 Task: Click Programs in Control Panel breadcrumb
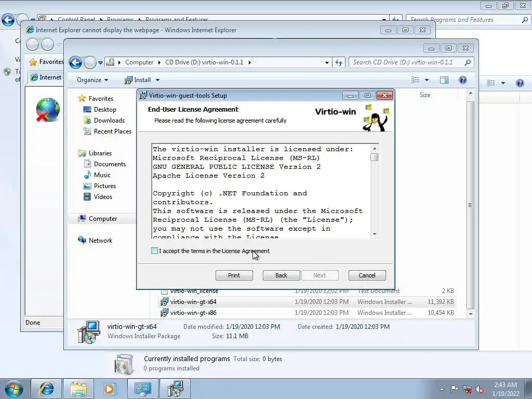point(120,19)
